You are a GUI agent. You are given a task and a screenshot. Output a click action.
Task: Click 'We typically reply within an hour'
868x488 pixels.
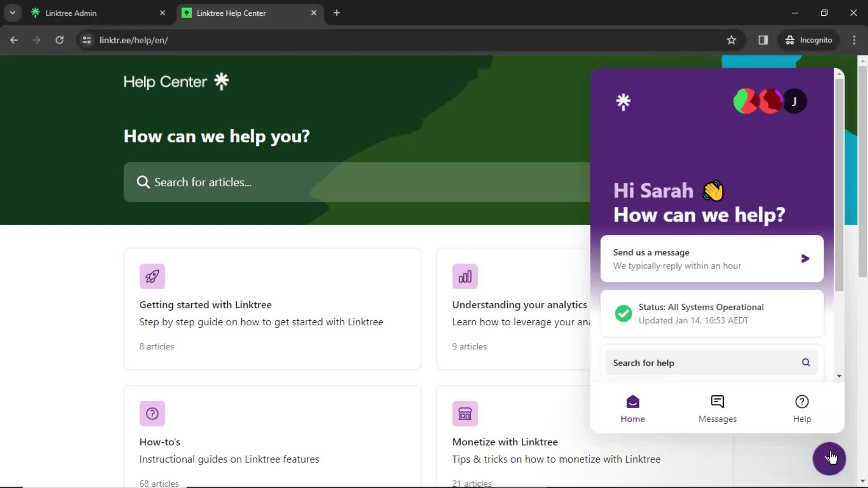coord(677,266)
